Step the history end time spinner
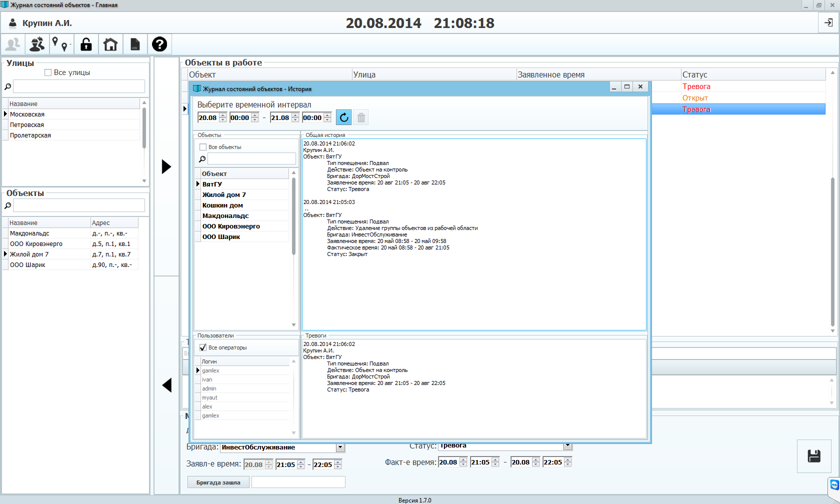 click(327, 117)
